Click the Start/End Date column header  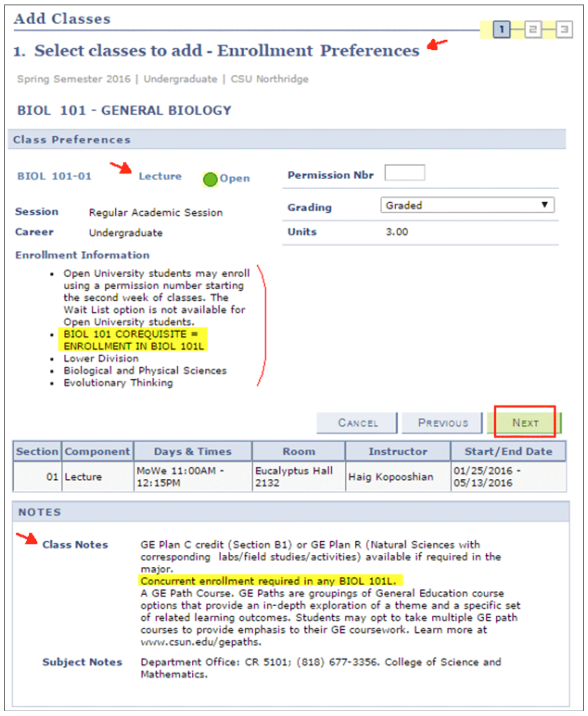pos(508,451)
